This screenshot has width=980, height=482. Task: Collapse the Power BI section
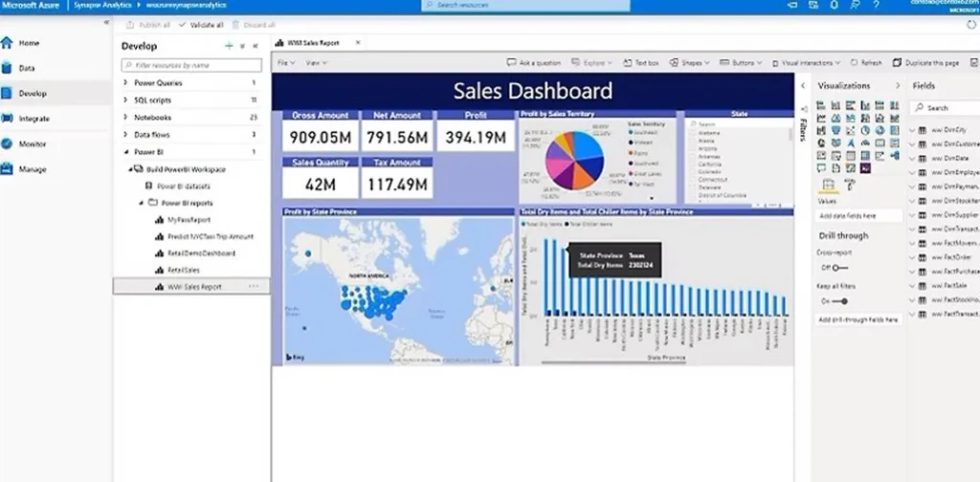[x=125, y=152]
